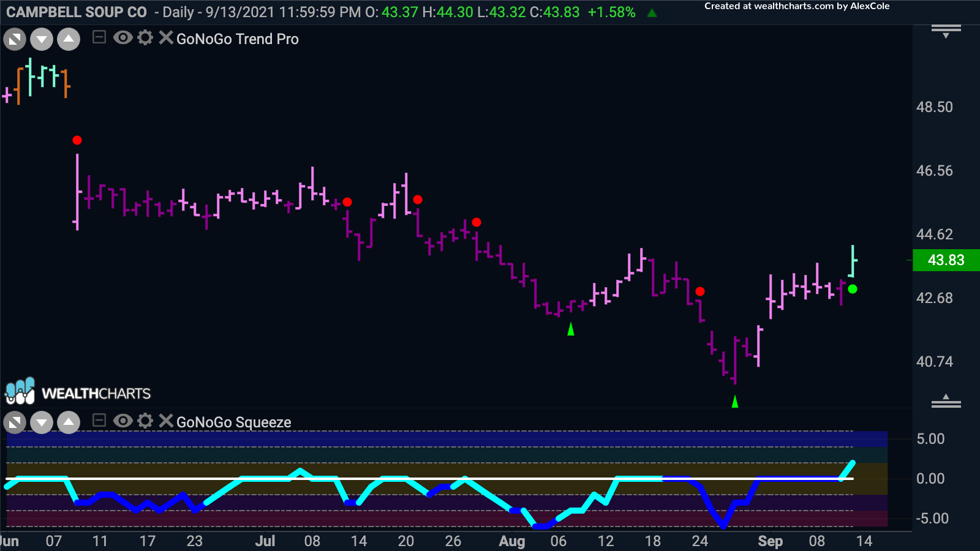Remove the GoNoGo Squeeze indicator

[165, 421]
